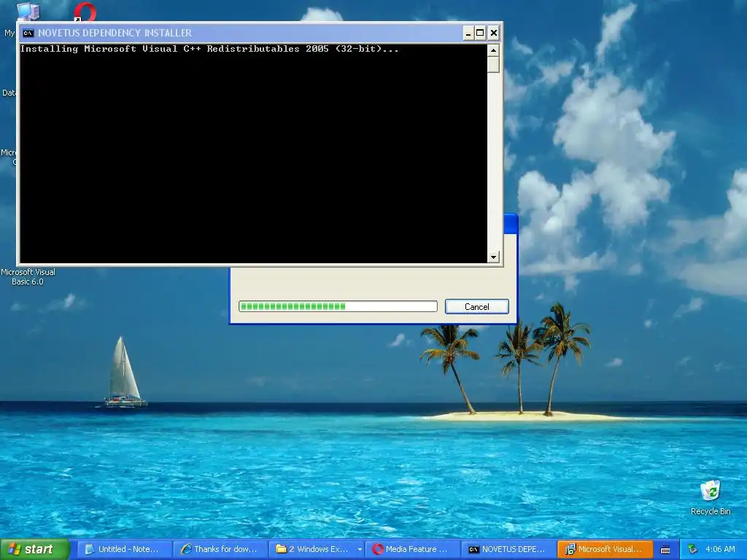Click the green installation progress bar
The height and width of the screenshot is (560, 747).
coord(338,306)
